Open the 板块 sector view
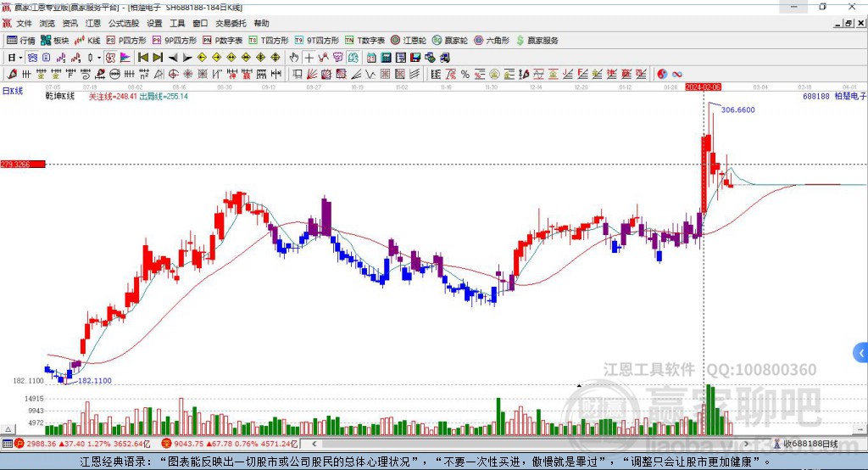This screenshot has width=868, height=470. [x=55, y=41]
